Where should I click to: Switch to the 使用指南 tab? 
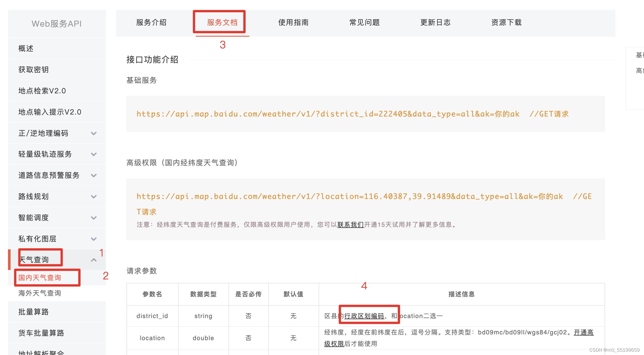coord(293,23)
